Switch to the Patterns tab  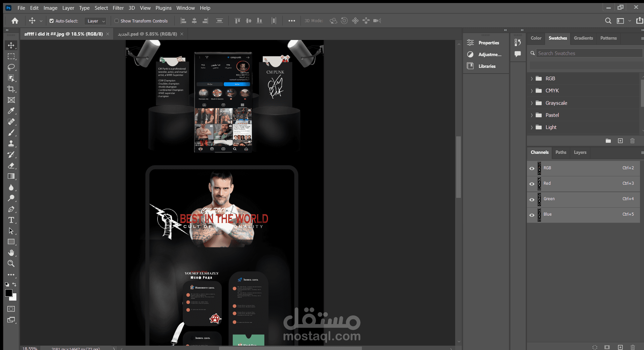608,38
